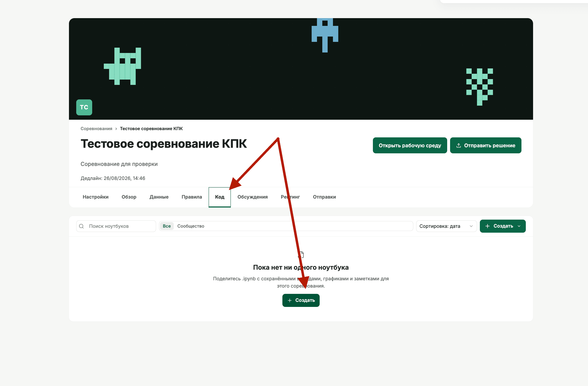Click the notebook file icon above empty message

coord(301,254)
